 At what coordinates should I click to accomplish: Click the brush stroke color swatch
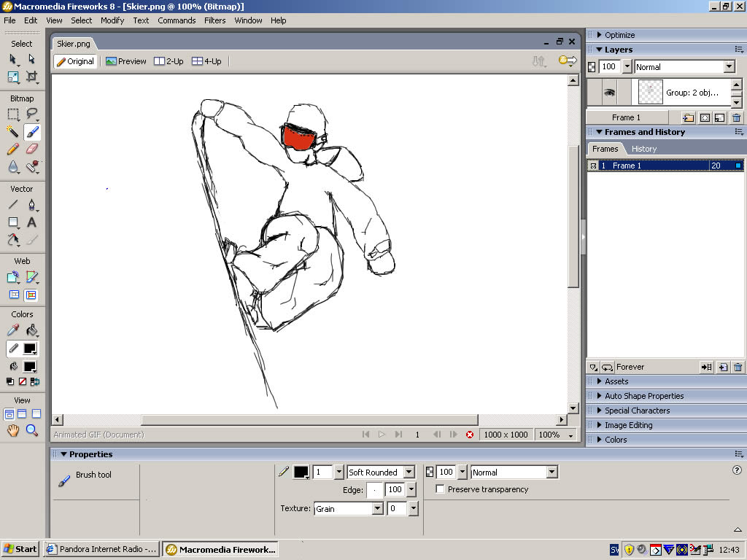click(301, 472)
